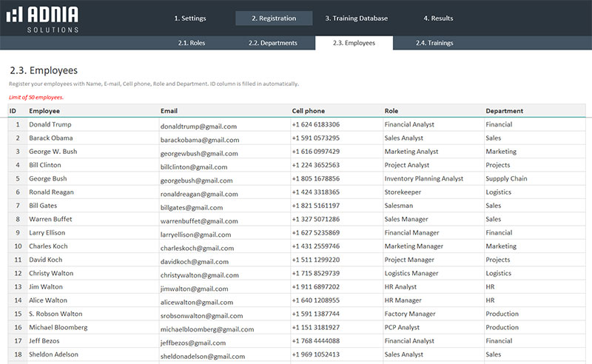The height and width of the screenshot is (364, 592).
Task: Select the Supply Chain department cell
Action: coord(506,179)
